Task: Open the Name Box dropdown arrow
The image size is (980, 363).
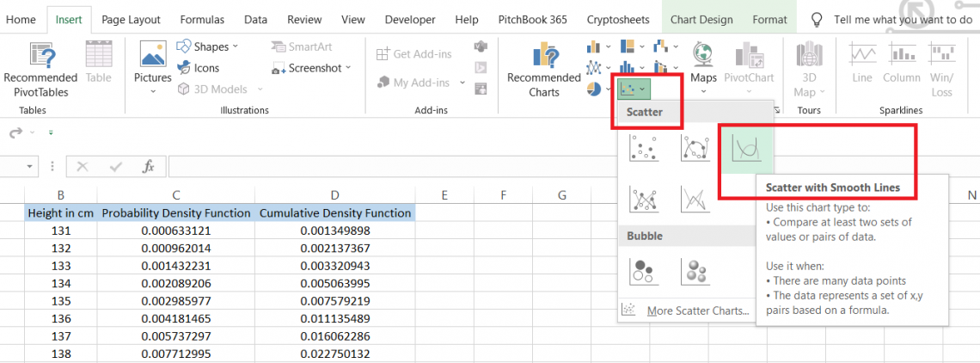Action: [x=31, y=166]
